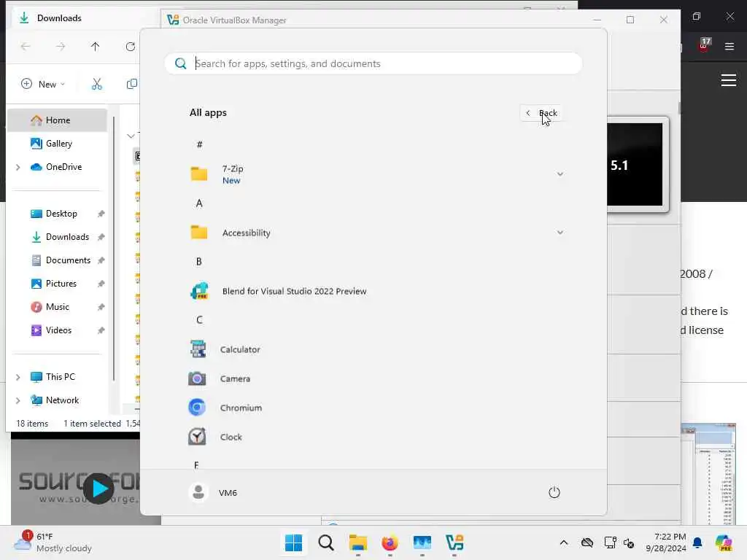Click the Copy icon in Explorer toolbar
747x560 pixels.
(x=131, y=84)
